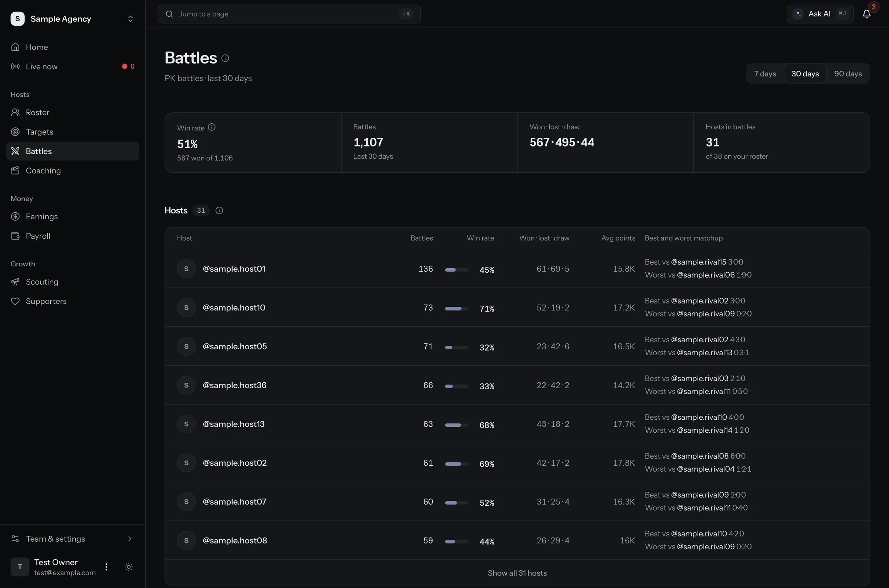Click @sample.rival13 worst matchup for host05
The height and width of the screenshot is (588, 889).
point(704,352)
